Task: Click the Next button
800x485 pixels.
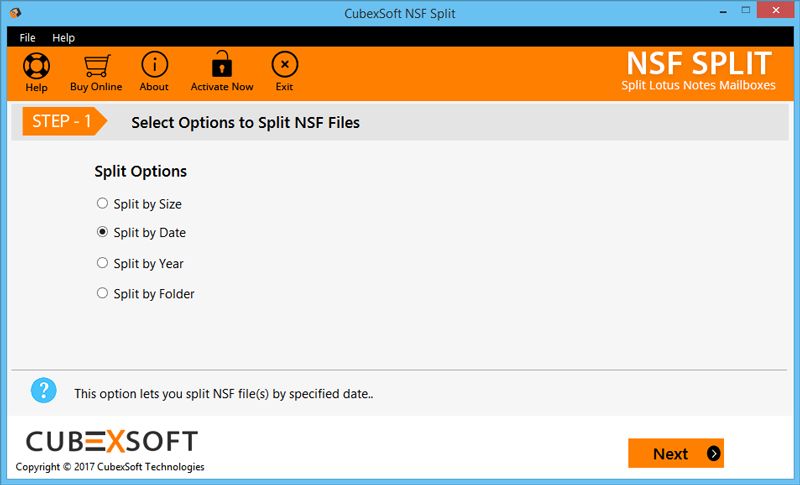Action: pos(676,453)
